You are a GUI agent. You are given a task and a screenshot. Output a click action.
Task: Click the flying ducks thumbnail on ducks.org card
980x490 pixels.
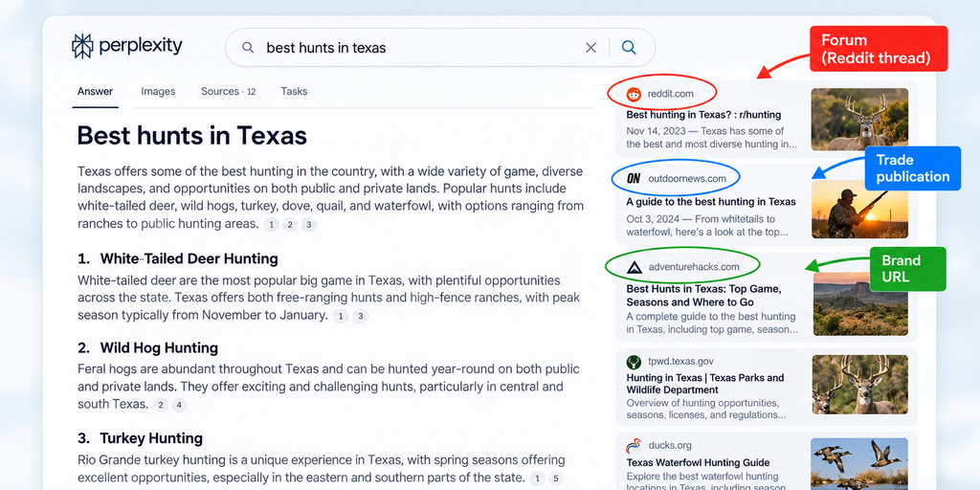point(859,464)
